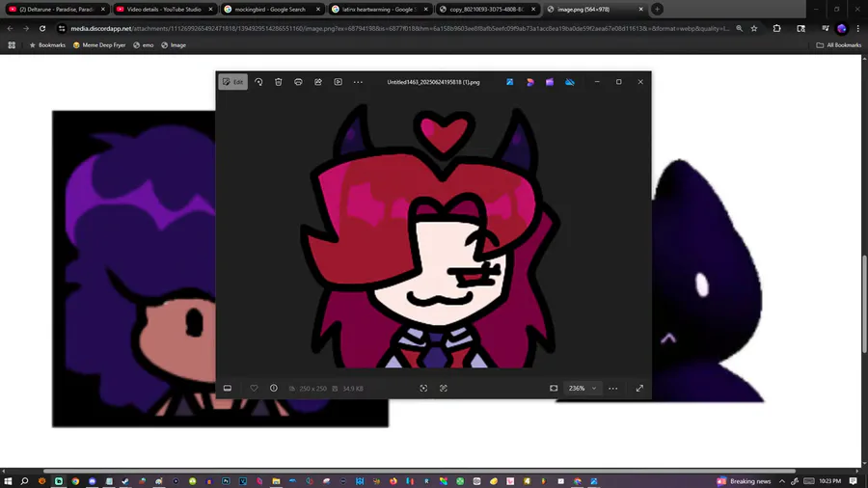The width and height of the screenshot is (868, 488).
Task: Open Windows taskbar search
Action: coord(24,481)
